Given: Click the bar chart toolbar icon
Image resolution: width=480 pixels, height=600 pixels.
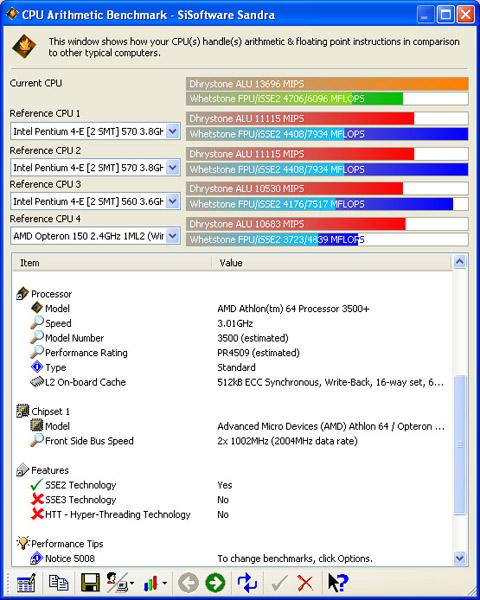Looking at the screenshot, I should tap(155, 583).
